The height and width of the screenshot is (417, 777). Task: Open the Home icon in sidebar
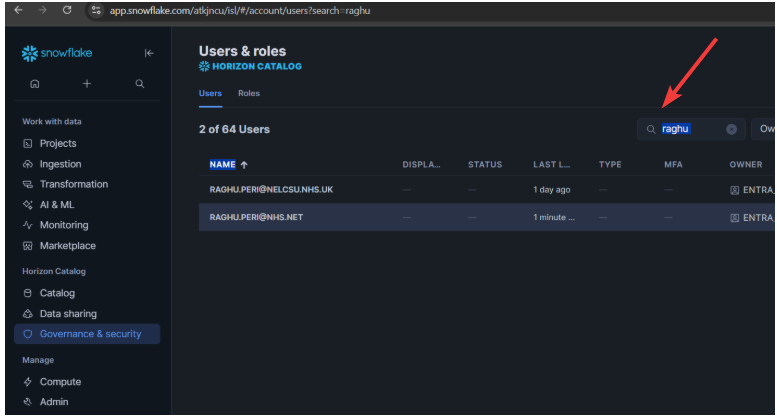35,84
